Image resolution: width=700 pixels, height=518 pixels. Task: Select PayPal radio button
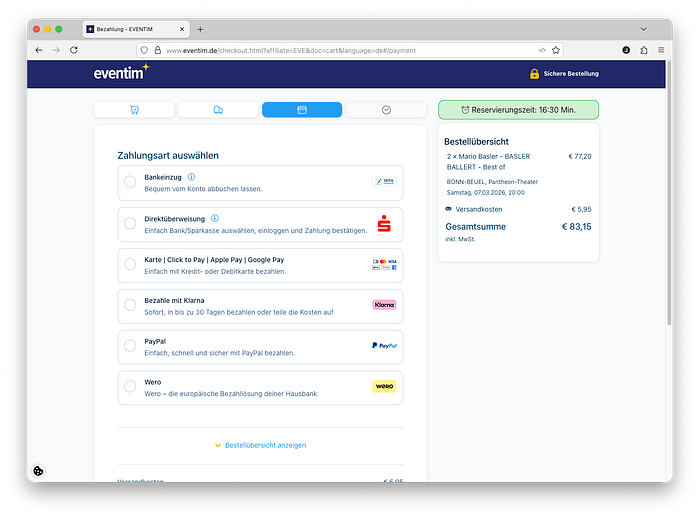click(x=130, y=346)
